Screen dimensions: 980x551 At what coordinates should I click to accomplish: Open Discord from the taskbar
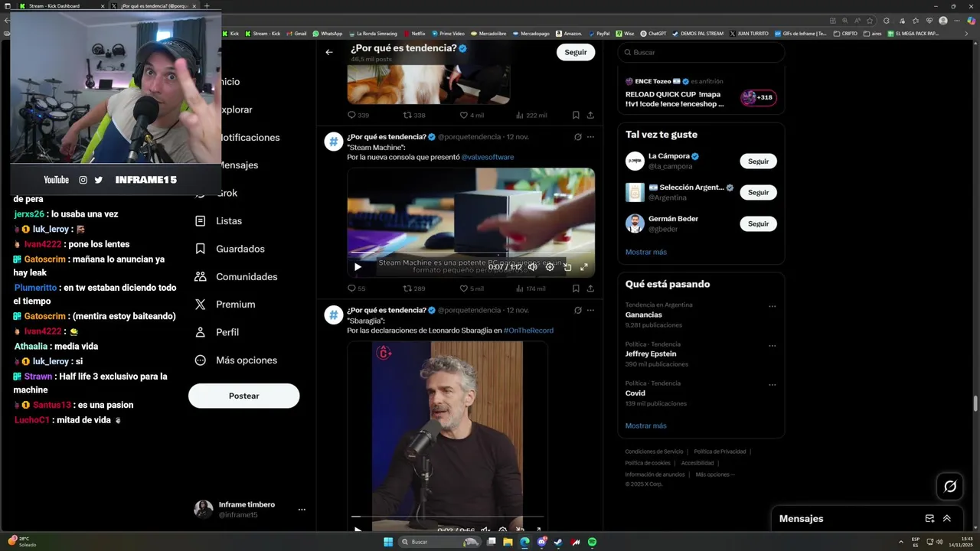click(x=541, y=542)
